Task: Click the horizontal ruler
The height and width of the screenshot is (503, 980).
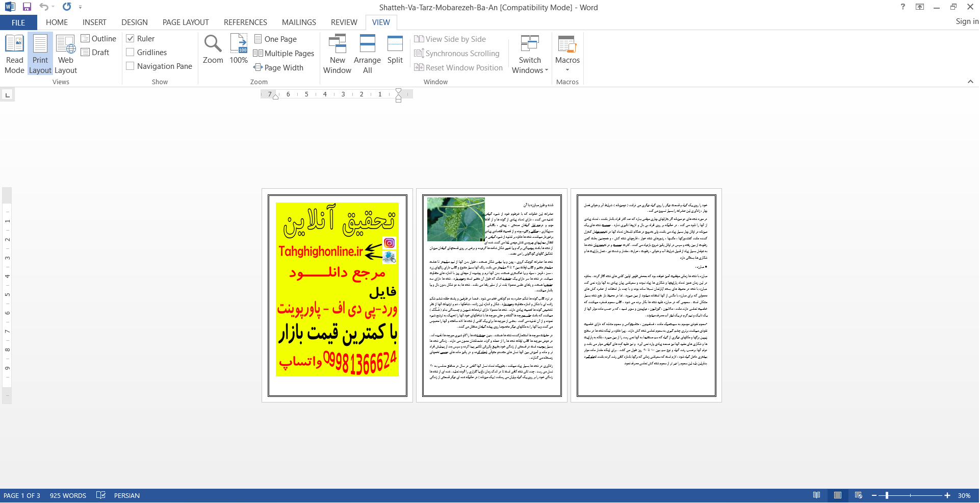Action: pyautogui.click(x=337, y=94)
